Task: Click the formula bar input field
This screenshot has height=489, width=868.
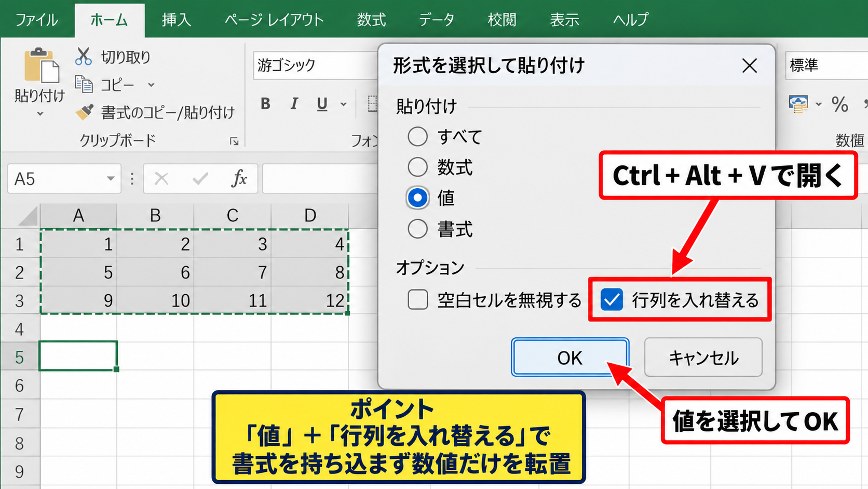Action: coord(320,179)
